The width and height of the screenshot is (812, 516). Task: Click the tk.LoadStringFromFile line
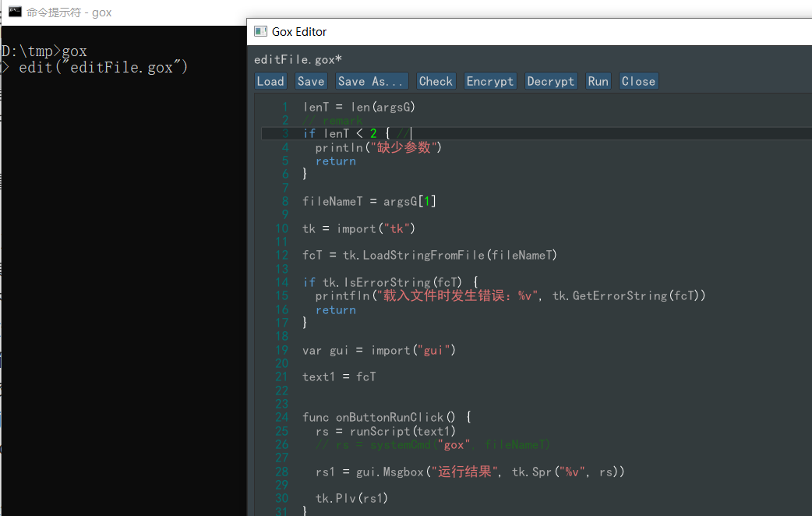click(x=430, y=255)
